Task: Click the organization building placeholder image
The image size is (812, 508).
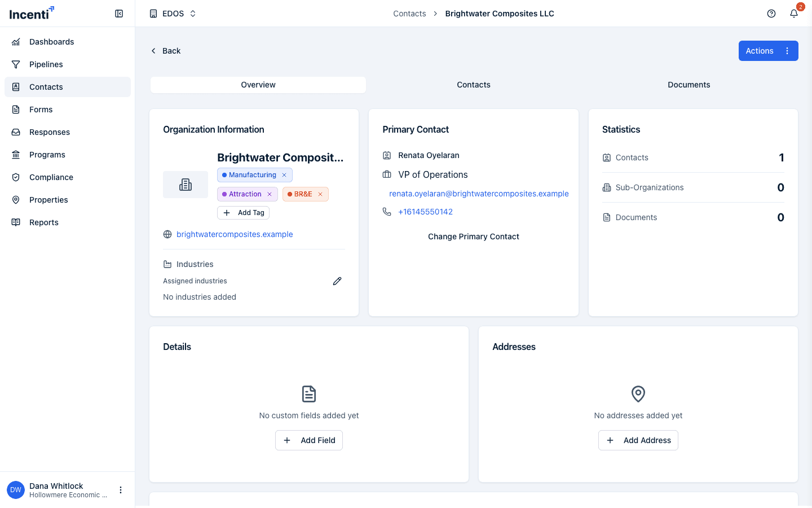Action: click(186, 185)
